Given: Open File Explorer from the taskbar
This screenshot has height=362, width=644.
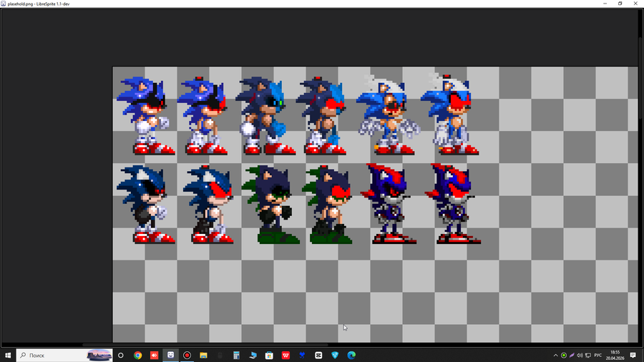Looking at the screenshot, I should [x=203, y=355].
